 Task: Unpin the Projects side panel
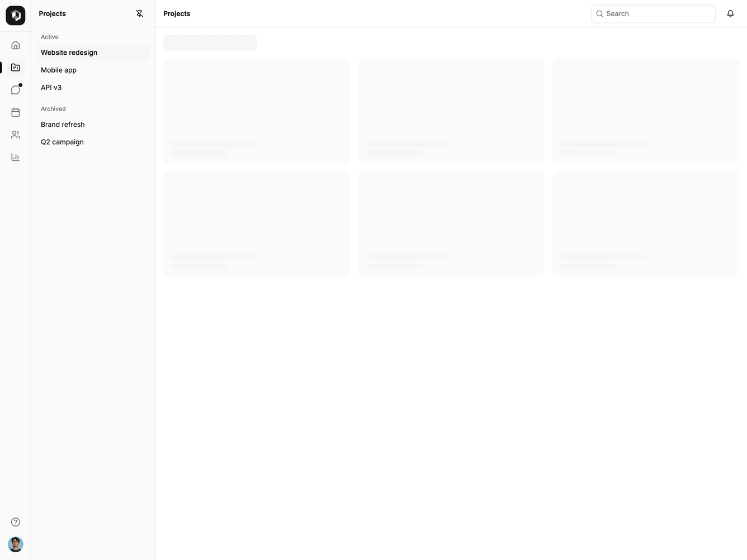[x=140, y=13]
